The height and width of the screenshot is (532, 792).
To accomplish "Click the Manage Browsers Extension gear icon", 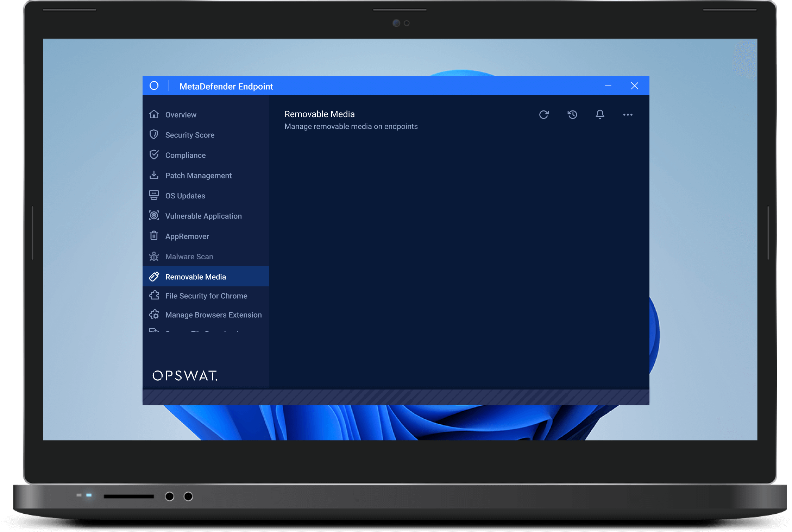I will click(154, 315).
